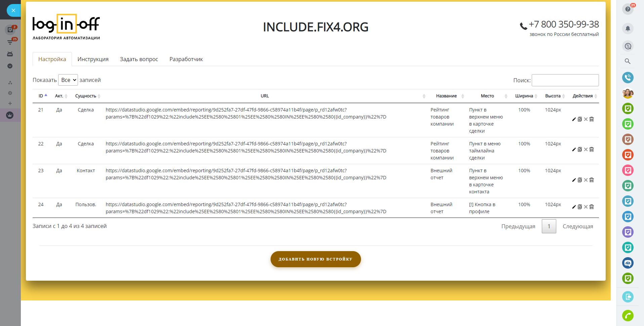Open the Инструкция tab

93,59
